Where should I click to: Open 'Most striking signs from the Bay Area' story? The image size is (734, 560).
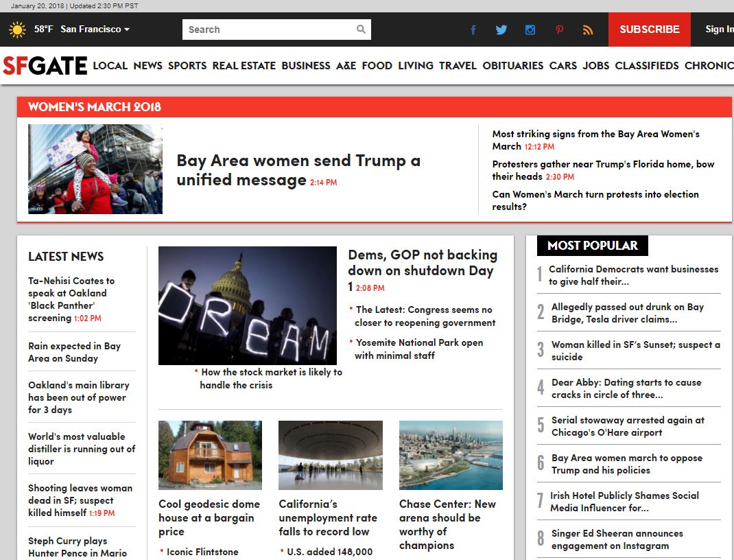(595, 140)
